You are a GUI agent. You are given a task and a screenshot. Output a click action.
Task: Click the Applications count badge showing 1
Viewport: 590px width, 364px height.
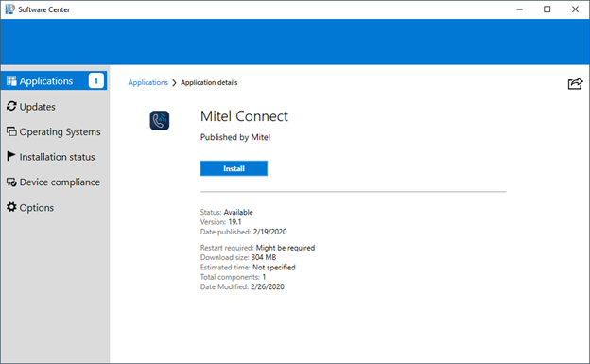pyautogui.click(x=95, y=81)
